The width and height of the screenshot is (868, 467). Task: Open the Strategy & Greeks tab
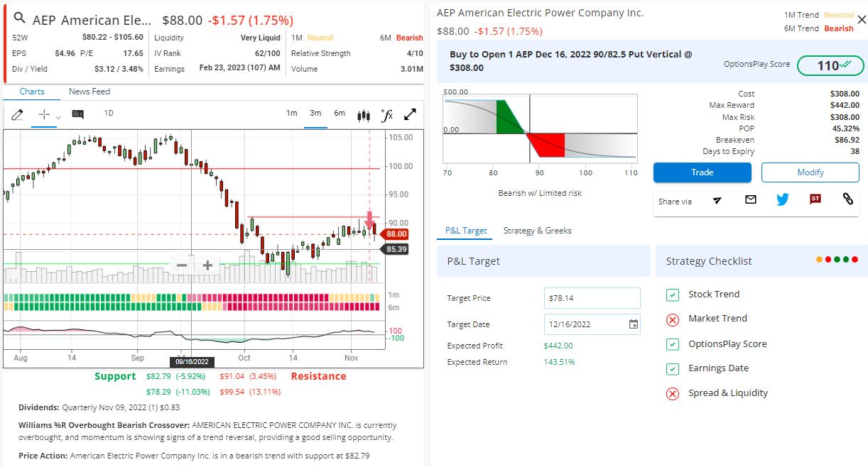tap(537, 231)
